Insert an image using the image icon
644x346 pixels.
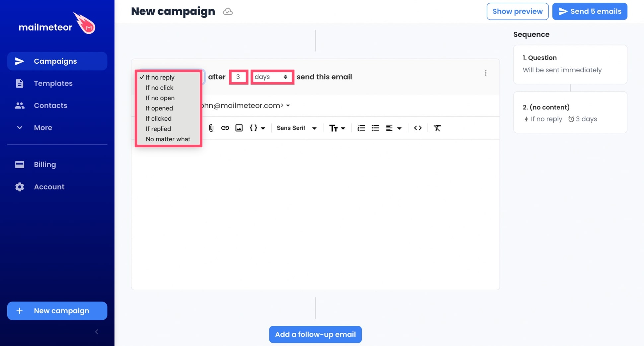239,128
